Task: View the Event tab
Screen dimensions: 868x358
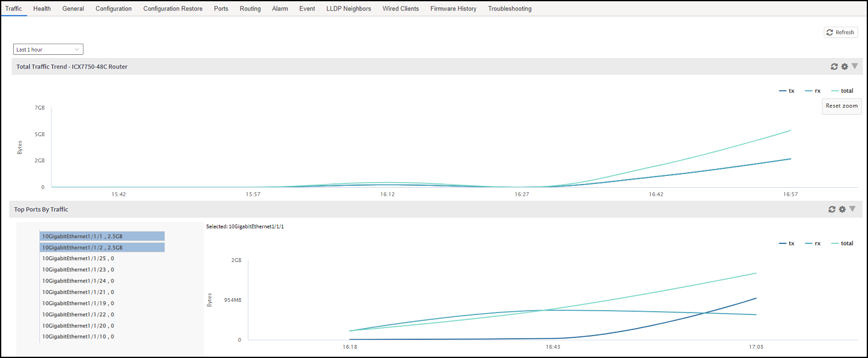Action: point(307,9)
